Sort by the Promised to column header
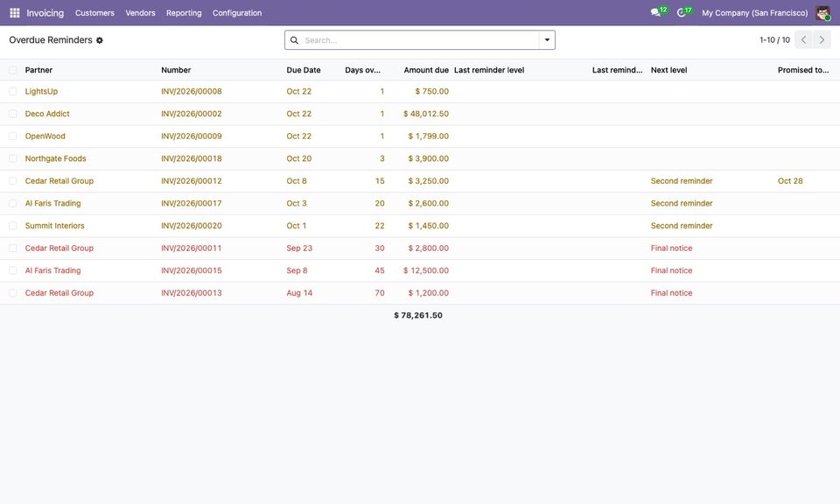Screen dimensions: 840x504 pos(803,70)
